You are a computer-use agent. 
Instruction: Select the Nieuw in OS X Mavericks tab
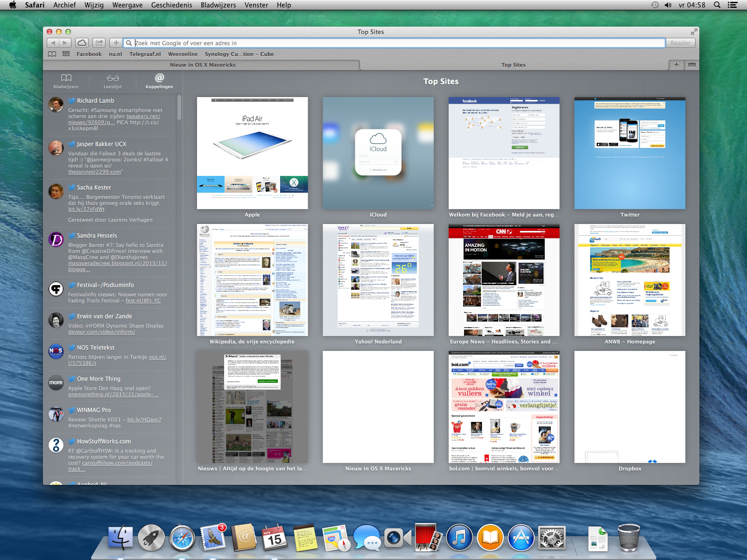pyautogui.click(x=203, y=65)
